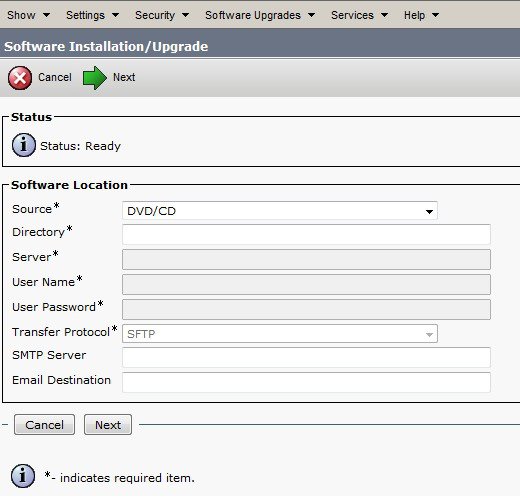Click the green Next arrow icon
Viewport: 520px width, 499px height.
tap(95, 78)
